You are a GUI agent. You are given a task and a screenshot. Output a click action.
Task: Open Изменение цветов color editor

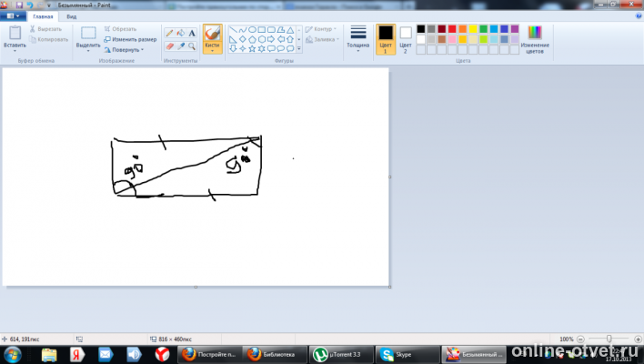click(x=535, y=40)
